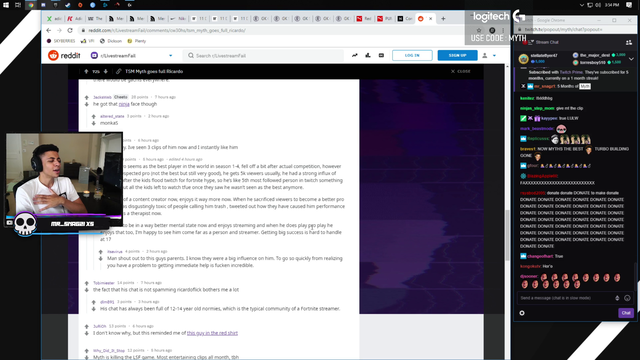
Task: Open the Reddit Live video icon
Action: point(381,56)
